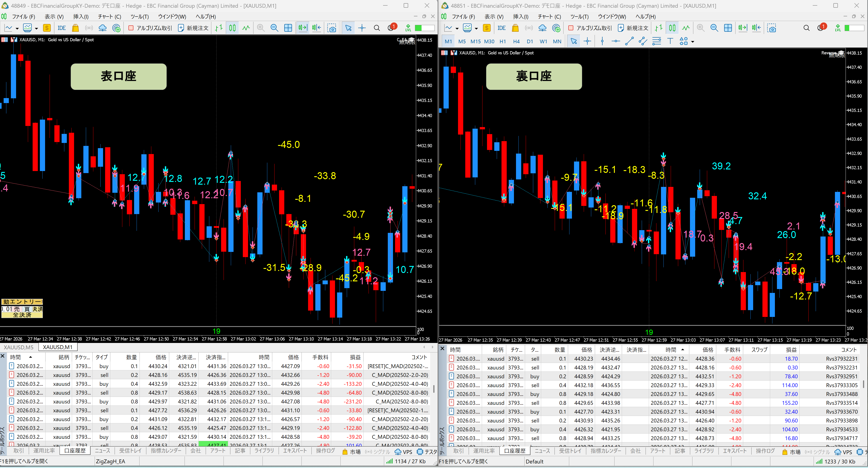Expand chart type dropdown arrow in 48849 window

tap(17, 28)
